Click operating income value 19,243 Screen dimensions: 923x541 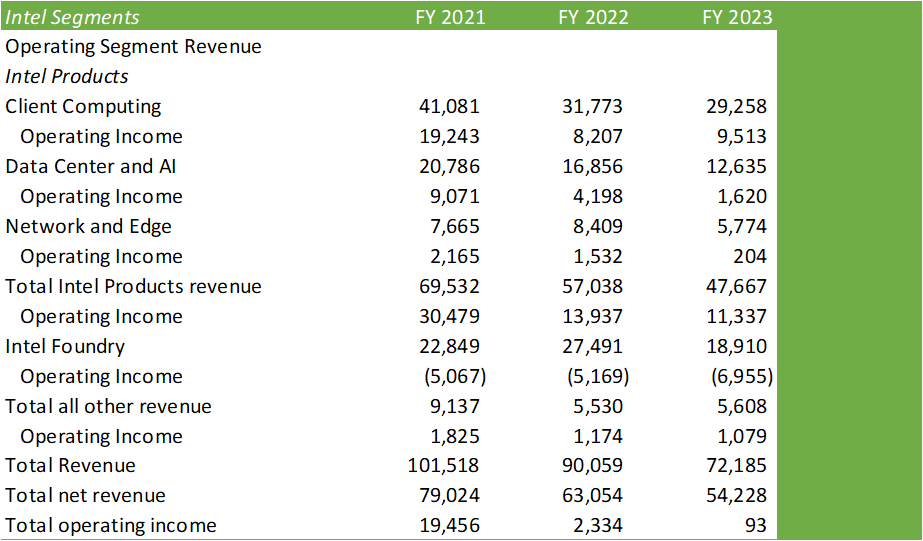pos(449,137)
